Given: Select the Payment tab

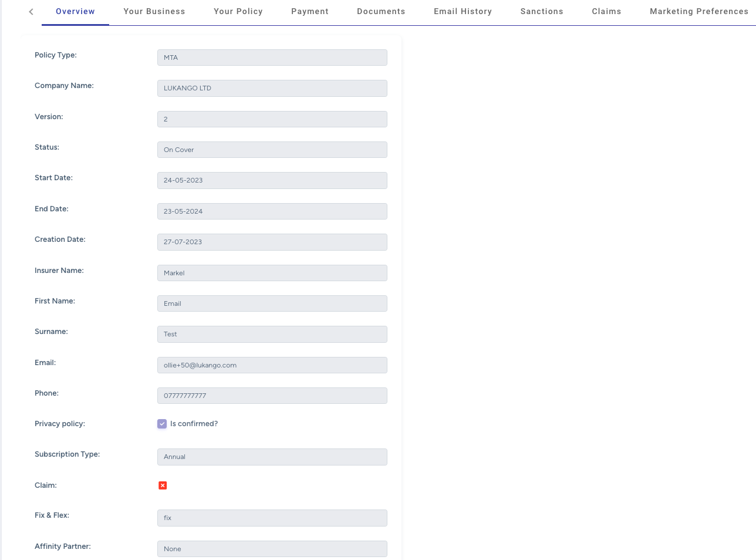Looking at the screenshot, I should (310, 11).
